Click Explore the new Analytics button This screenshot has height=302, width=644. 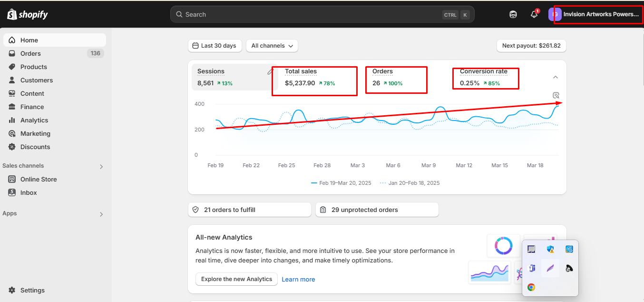click(x=236, y=279)
